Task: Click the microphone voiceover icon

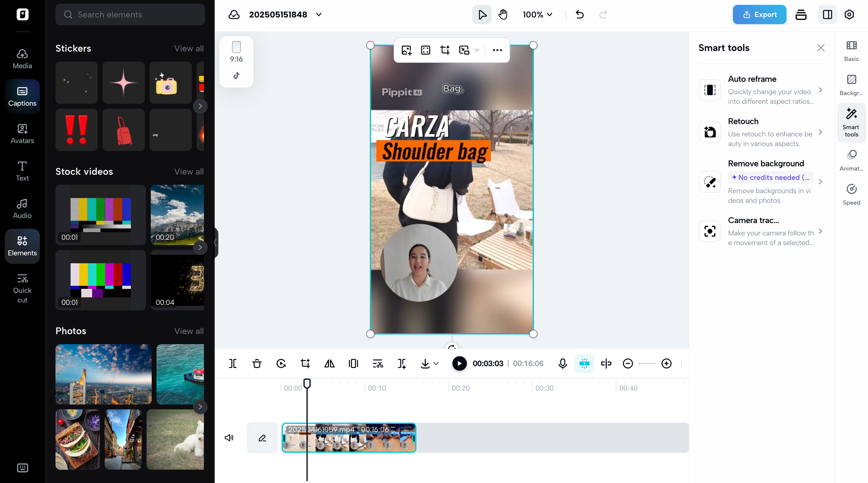Action: (x=562, y=363)
